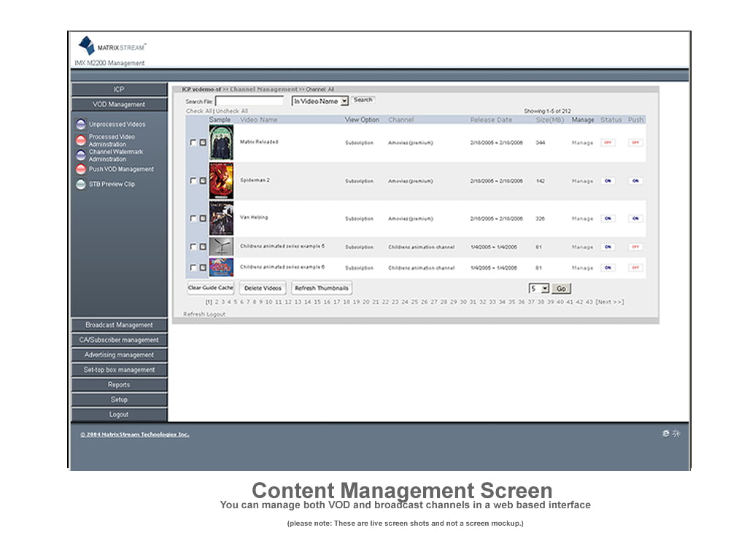This screenshot has width=747, height=560.
Task: Click the Van Helsing poster thumbnail
Action: pos(221,218)
